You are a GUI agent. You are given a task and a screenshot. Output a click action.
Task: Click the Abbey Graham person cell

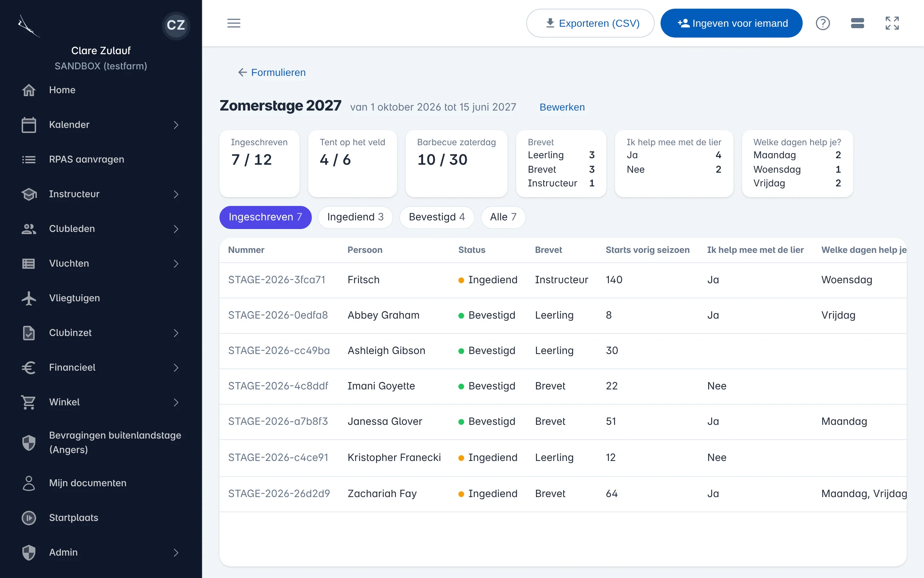click(383, 315)
